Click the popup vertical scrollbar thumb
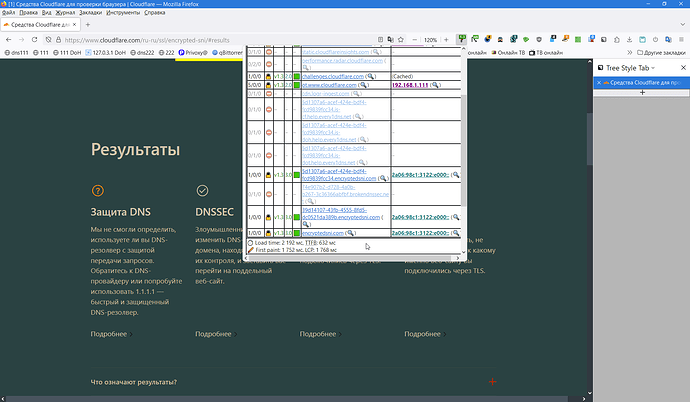Image resolution: width=690 pixels, height=402 pixels. (463, 149)
